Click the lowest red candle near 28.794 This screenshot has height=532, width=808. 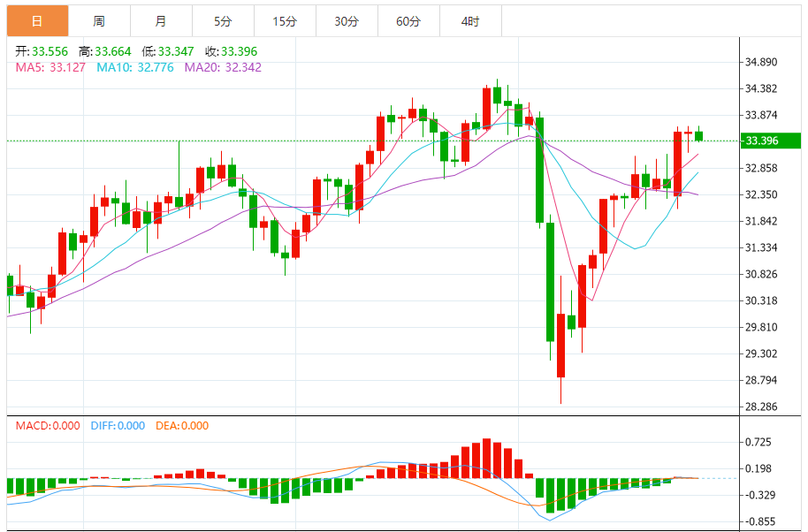560,346
